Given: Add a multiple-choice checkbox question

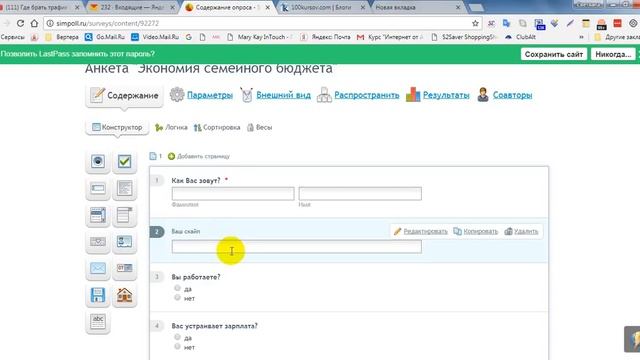Looking at the screenshot, I should click(124, 161).
